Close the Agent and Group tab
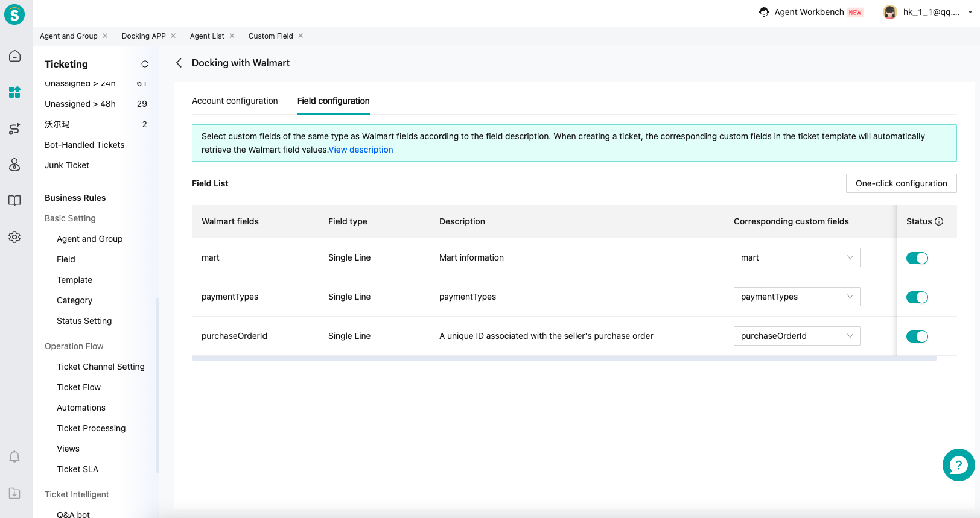This screenshot has width=980, height=518. (105, 36)
